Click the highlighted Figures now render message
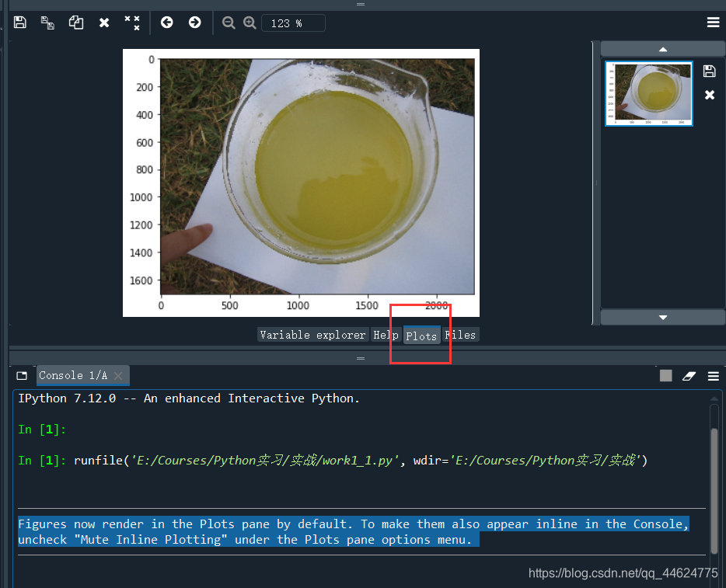This screenshot has height=588, width=726. click(x=354, y=531)
